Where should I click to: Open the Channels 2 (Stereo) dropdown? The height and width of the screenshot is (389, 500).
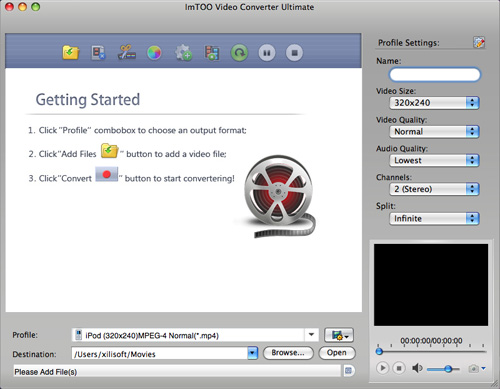tap(434, 189)
